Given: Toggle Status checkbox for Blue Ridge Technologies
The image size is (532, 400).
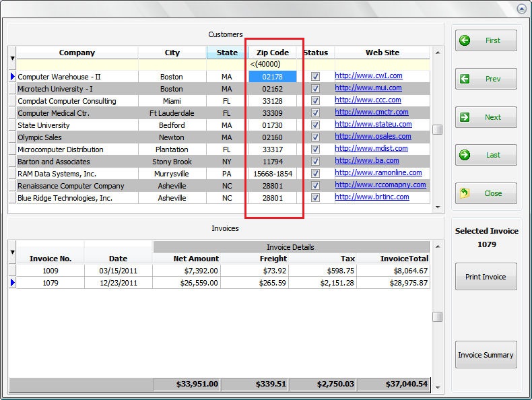Looking at the screenshot, I should (x=315, y=198).
